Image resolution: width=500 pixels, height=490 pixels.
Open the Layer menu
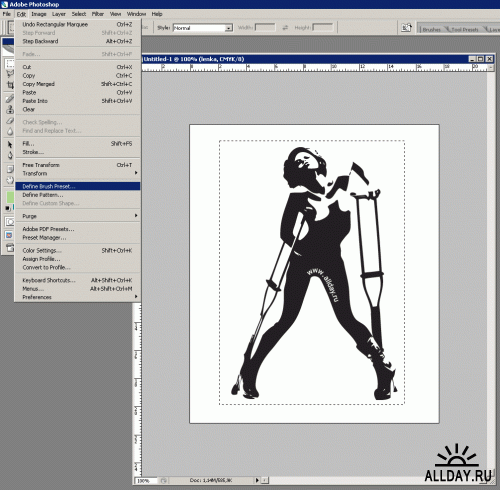(59, 14)
